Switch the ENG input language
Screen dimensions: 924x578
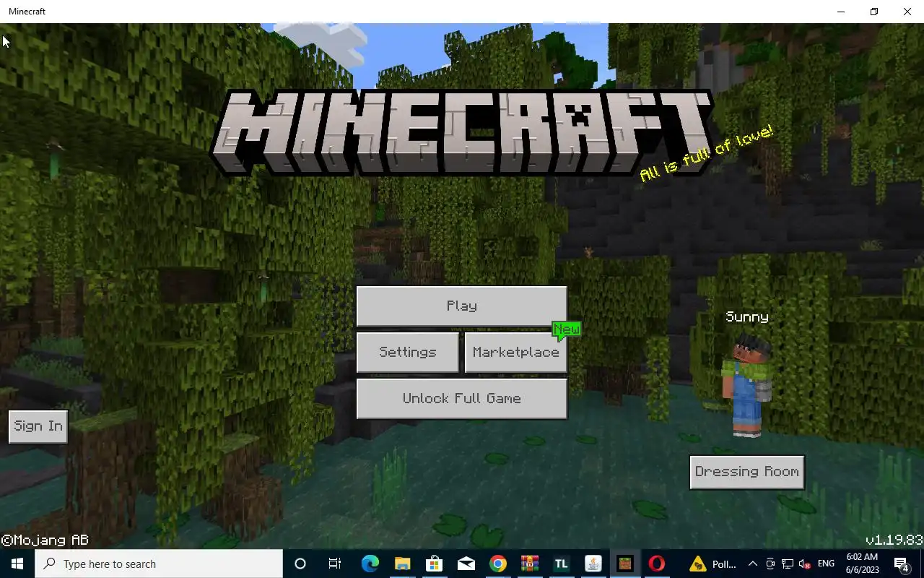(826, 564)
